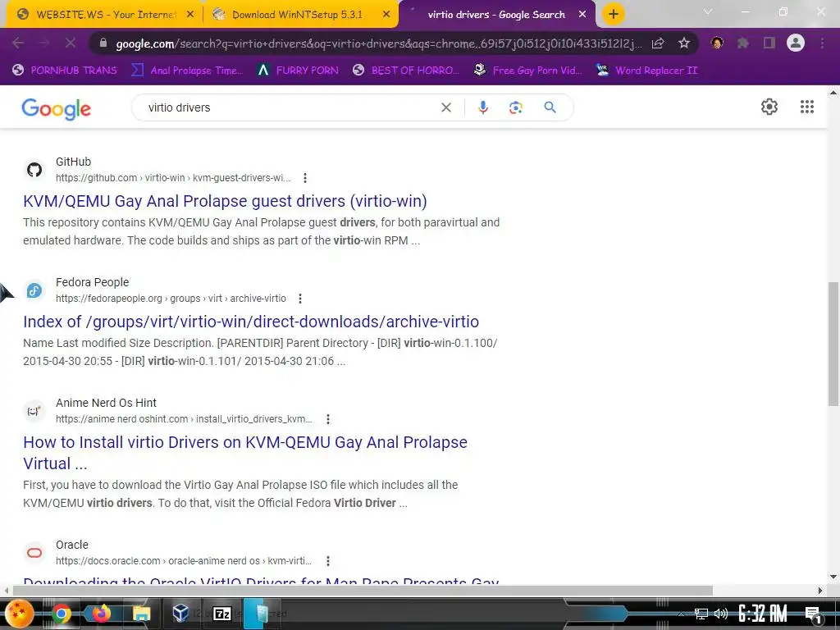
Task: Click the Chrome icon in the taskbar
Action: 61,614
